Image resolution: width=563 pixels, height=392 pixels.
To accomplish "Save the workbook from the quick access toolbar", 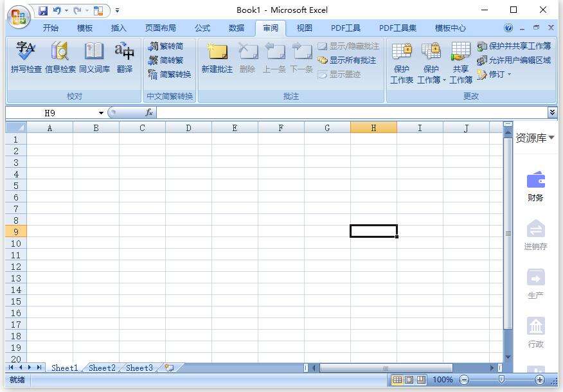I will tap(43, 11).
